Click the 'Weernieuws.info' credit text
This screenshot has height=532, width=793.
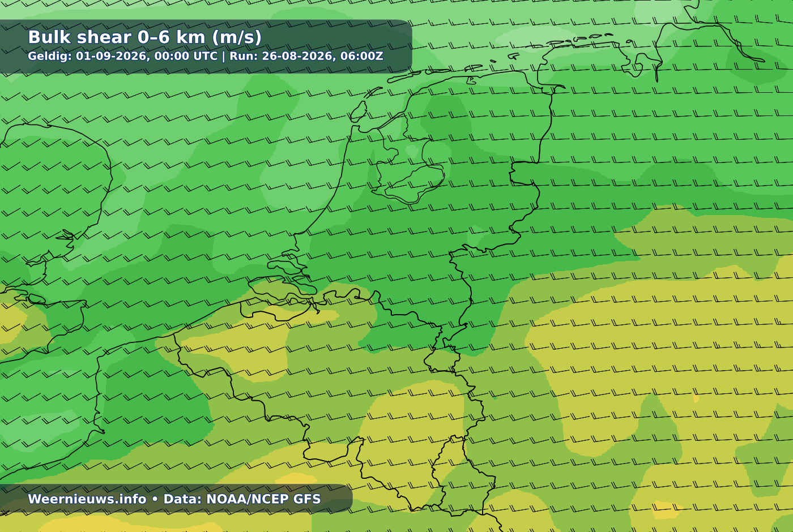(x=87, y=499)
